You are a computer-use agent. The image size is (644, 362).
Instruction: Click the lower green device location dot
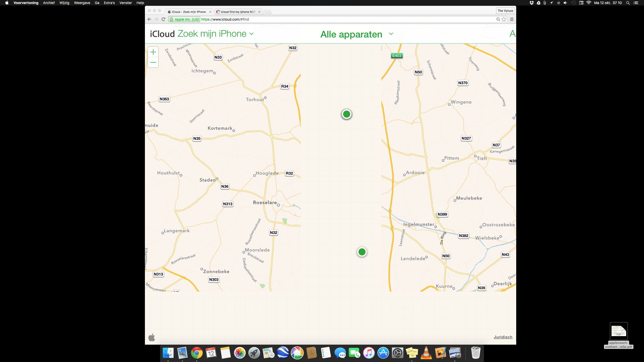pos(362,252)
